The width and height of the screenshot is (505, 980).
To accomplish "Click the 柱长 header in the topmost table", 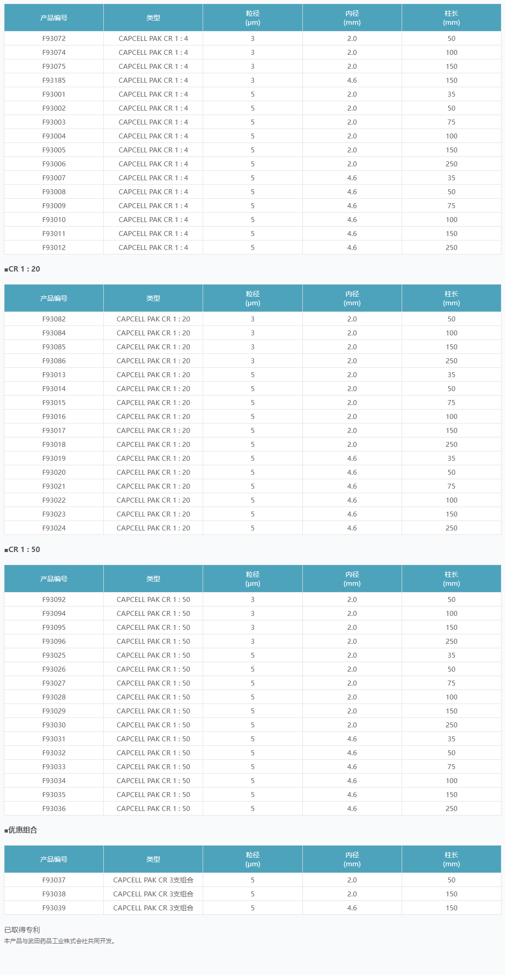I will click(451, 18).
